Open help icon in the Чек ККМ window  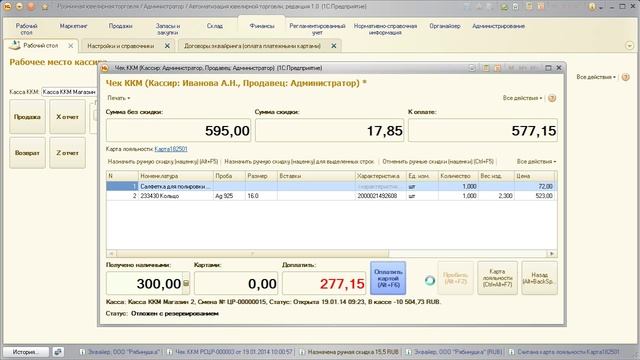tap(552, 98)
